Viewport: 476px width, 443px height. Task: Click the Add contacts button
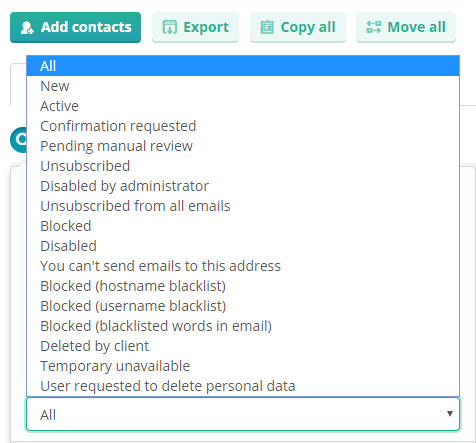pyautogui.click(x=75, y=27)
